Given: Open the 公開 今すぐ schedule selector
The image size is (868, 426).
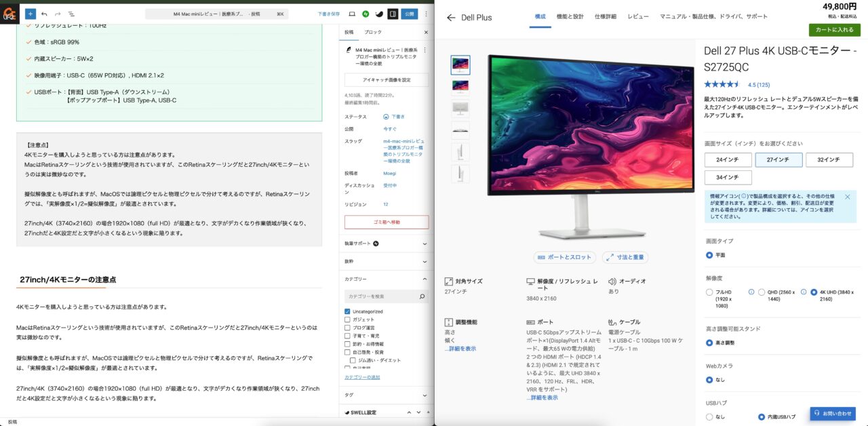Looking at the screenshot, I should (390, 129).
